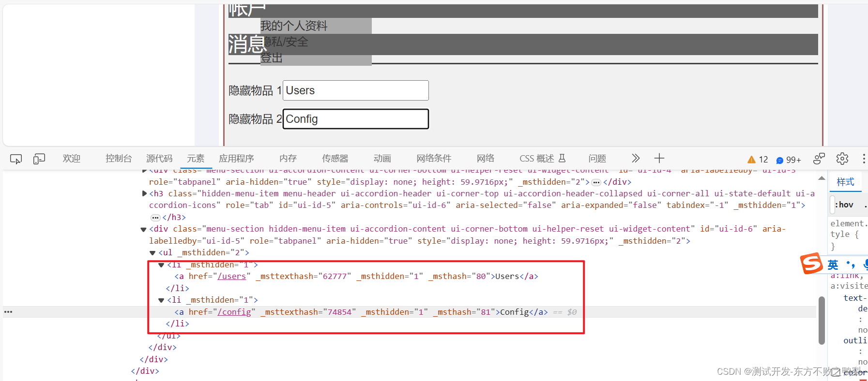The image size is (868, 381).
Task: Open the 问题 tab
Action: [x=597, y=159]
